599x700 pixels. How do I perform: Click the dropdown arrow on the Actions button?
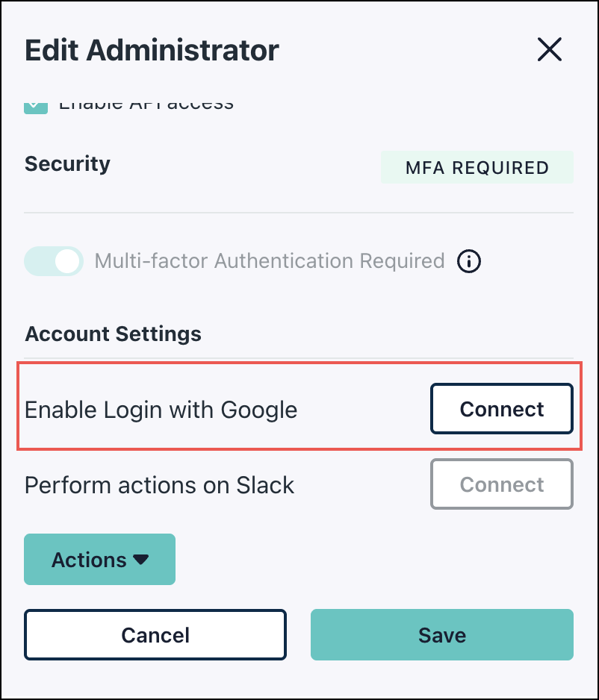[142, 559]
